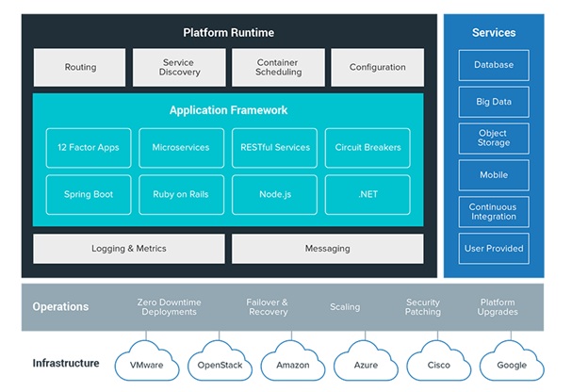Screen dimensions: 588x392
Task: Click the Logging & Metrics box
Action: (129, 249)
